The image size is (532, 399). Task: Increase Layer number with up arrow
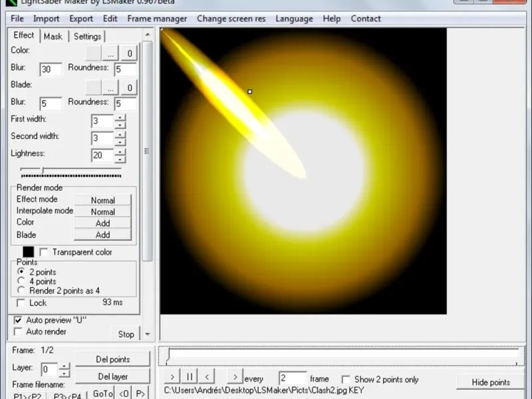64,366
